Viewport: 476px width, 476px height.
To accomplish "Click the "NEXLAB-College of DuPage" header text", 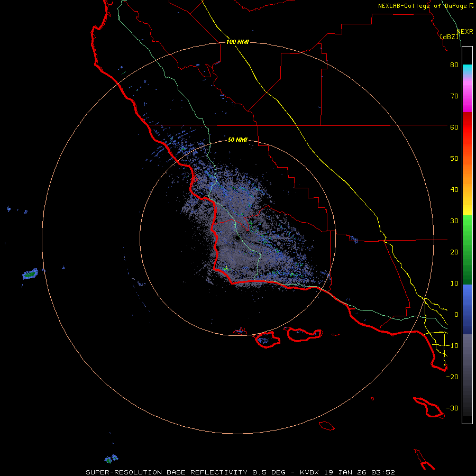I will tap(422, 6).
